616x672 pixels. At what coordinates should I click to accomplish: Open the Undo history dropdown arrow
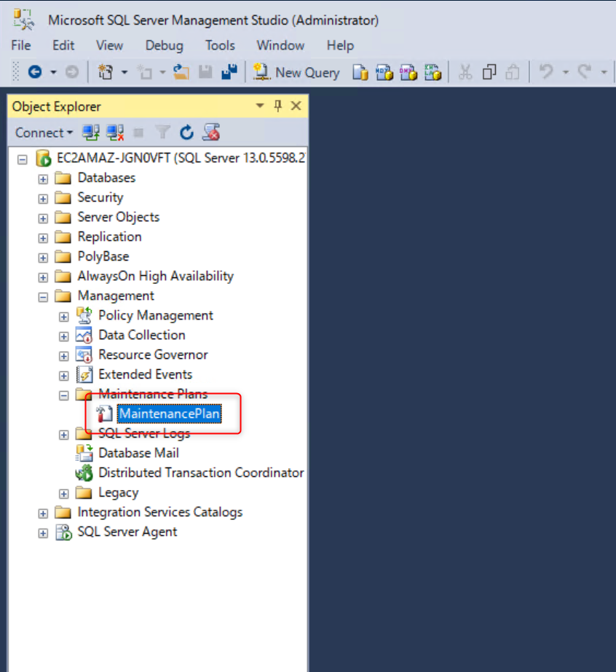(x=566, y=72)
